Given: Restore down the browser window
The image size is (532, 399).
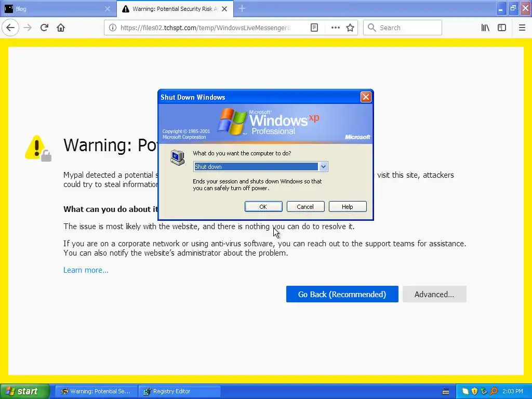Looking at the screenshot, I should coord(513,9).
